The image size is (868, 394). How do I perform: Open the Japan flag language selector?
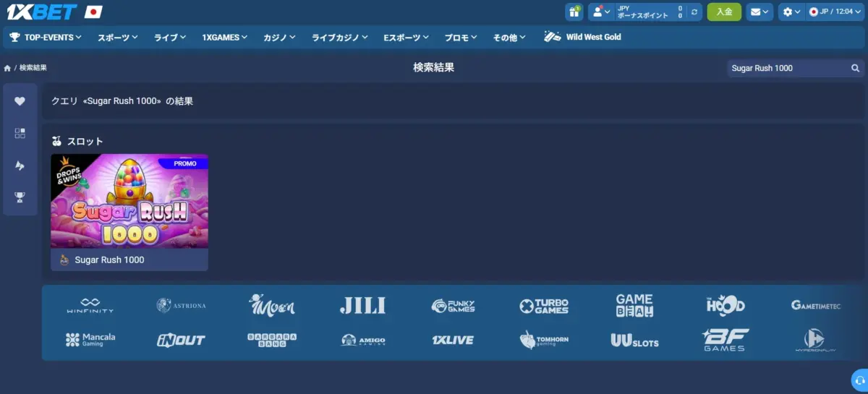(93, 12)
